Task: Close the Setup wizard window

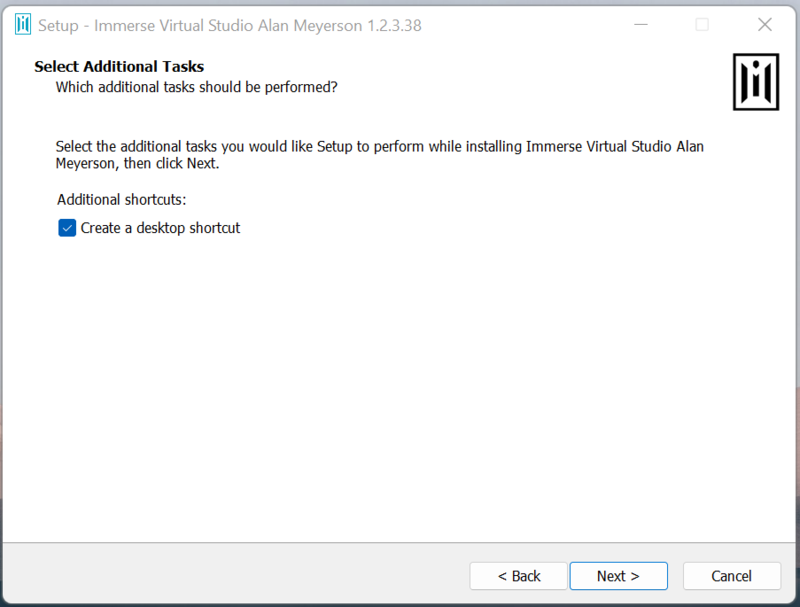Action: tap(765, 25)
